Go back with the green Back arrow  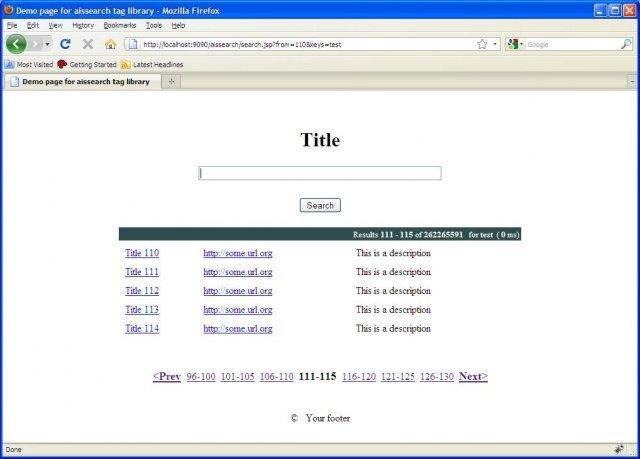(x=16, y=44)
